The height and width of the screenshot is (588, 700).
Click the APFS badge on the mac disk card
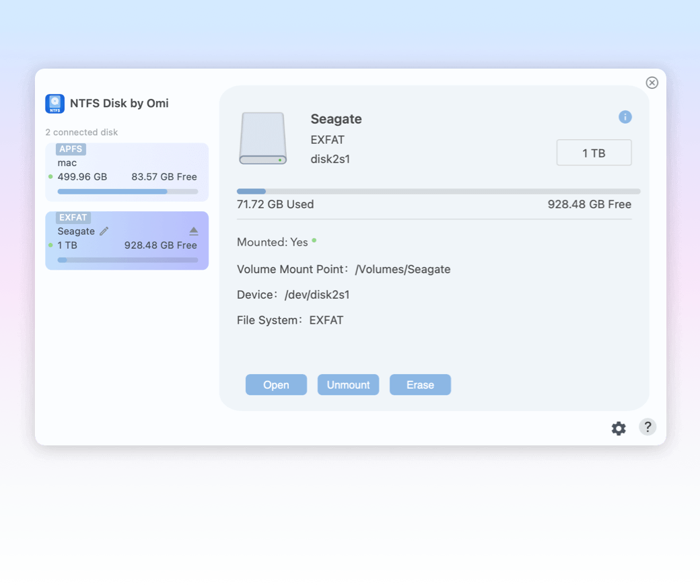71,149
